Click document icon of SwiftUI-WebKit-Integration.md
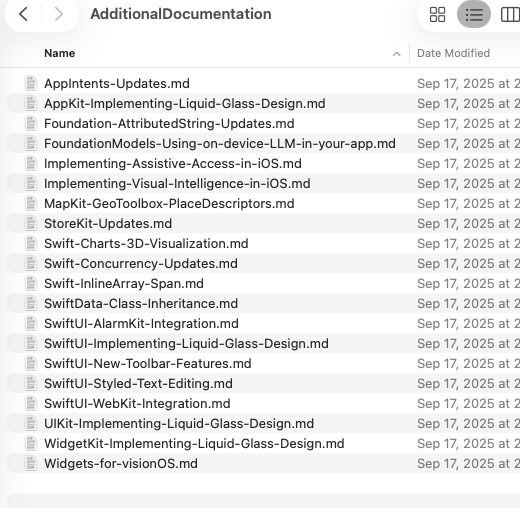Screen dimensions: 520x508 coord(31,403)
